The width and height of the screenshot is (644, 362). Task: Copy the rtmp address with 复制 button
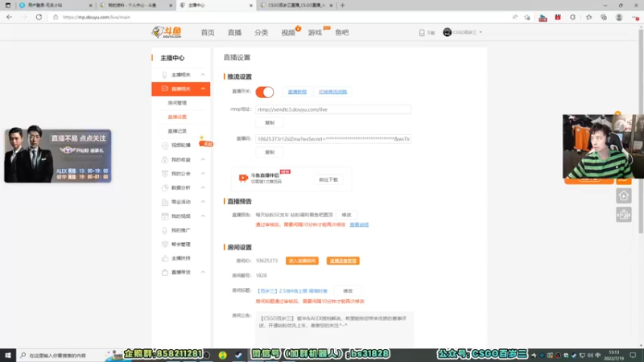click(x=270, y=123)
